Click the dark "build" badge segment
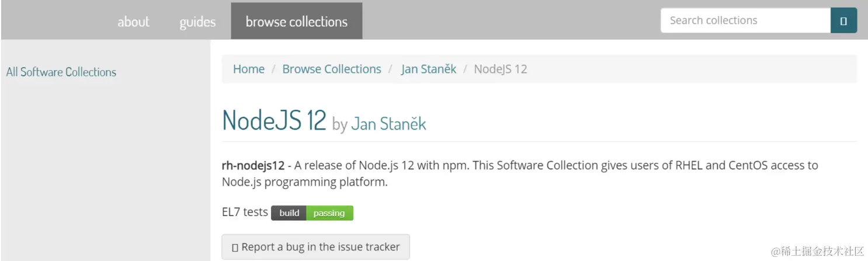 pyautogui.click(x=289, y=213)
